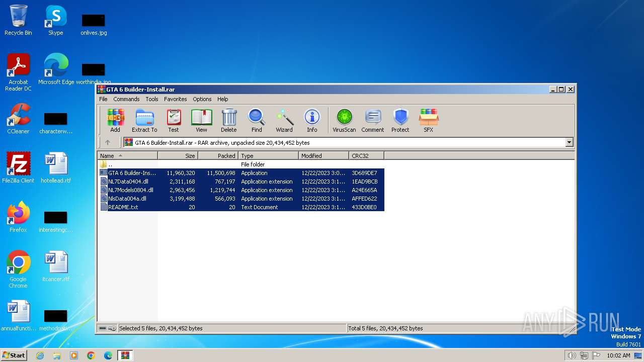Select the Acrobat Reader DC shortcut

18,73
